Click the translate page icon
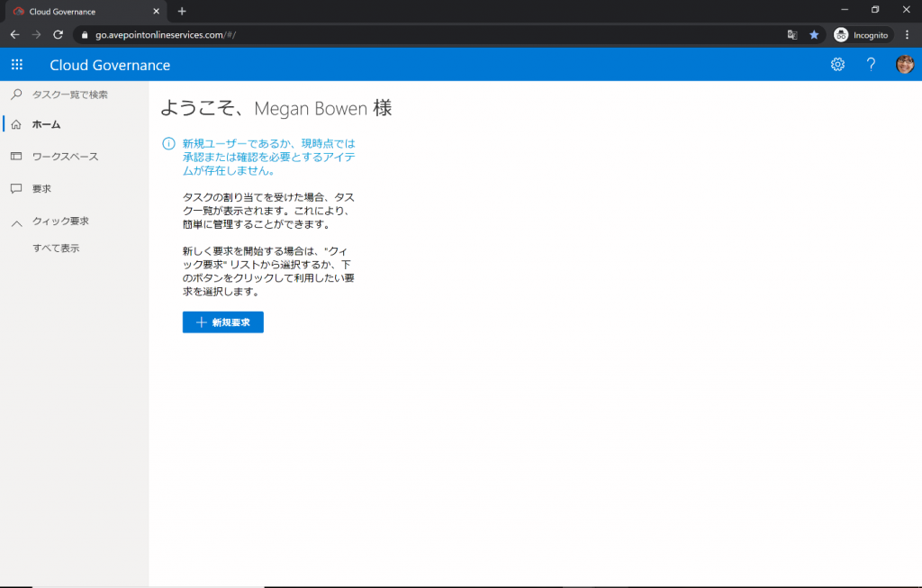This screenshot has height=588, width=922. (x=792, y=35)
